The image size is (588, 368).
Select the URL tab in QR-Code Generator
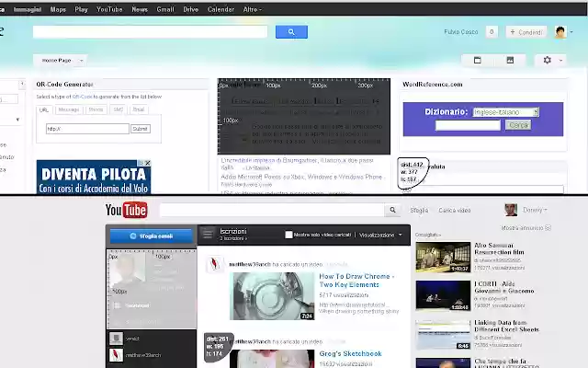point(44,109)
